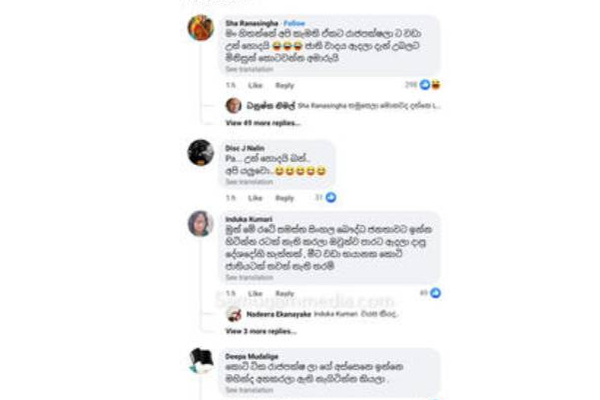Click like reaction icon on Disc J Nalin's comment

click(331, 198)
